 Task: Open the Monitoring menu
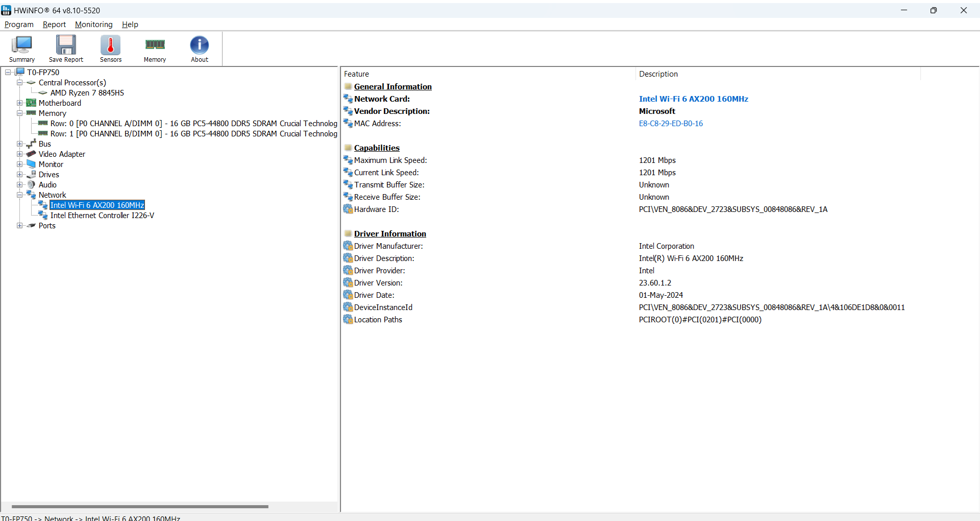[93, 25]
